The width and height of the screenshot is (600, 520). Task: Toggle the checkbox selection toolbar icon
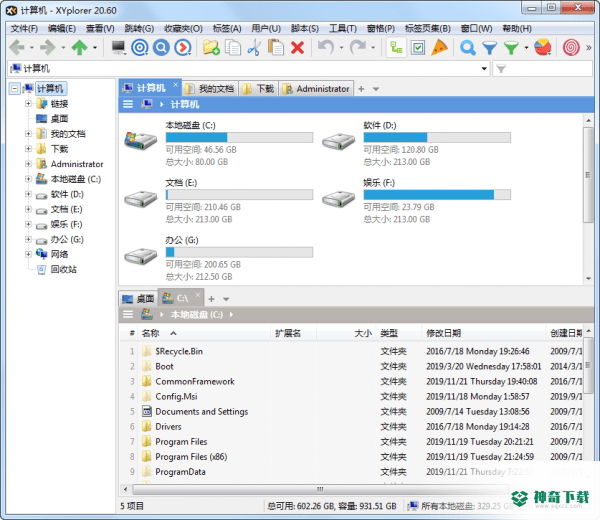pos(418,48)
